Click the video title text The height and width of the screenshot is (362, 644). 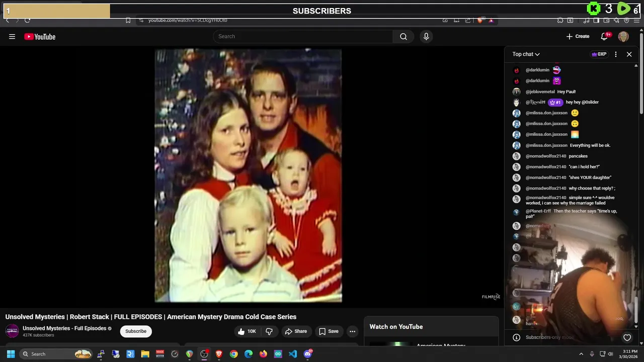[151, 317]
